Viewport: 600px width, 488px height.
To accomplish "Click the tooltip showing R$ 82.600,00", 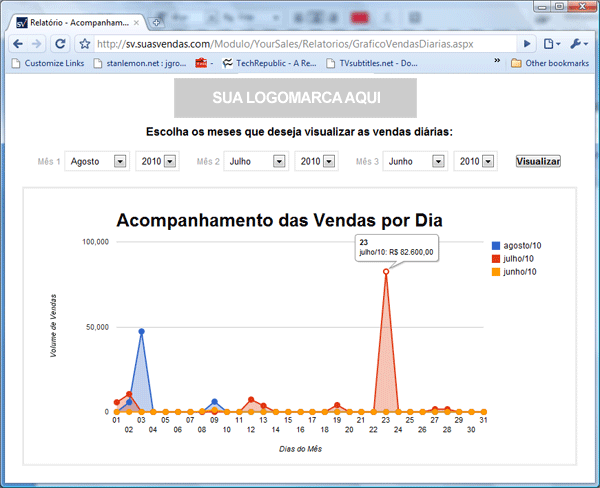I will (x=397, y=248).
